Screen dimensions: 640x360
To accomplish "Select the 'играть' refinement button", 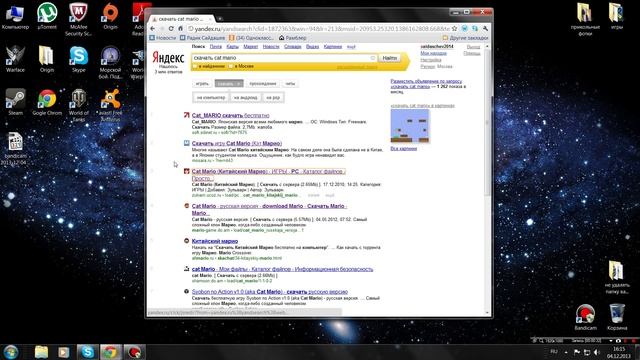I will (202, 84).
